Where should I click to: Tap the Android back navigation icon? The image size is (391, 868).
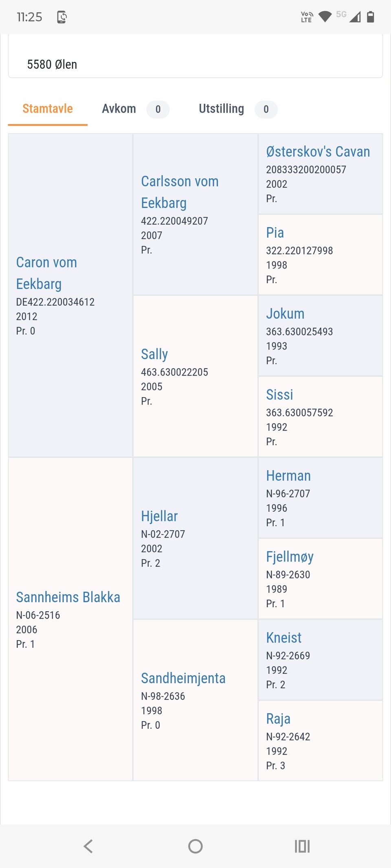click(x=88, y=846)
